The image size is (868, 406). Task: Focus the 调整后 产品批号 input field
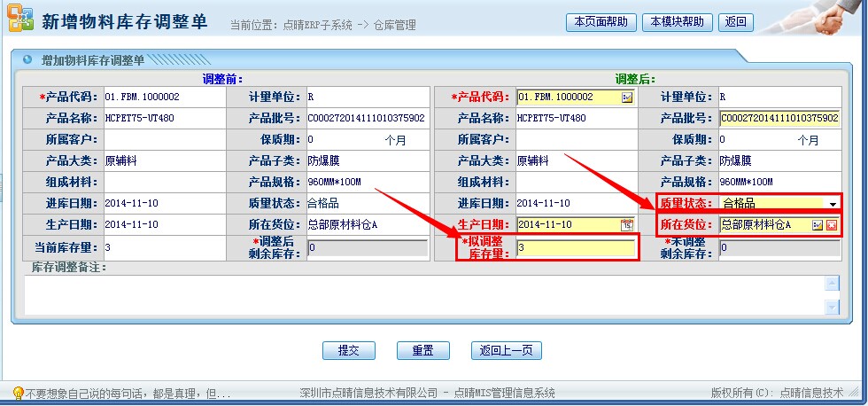pos(779,119)
